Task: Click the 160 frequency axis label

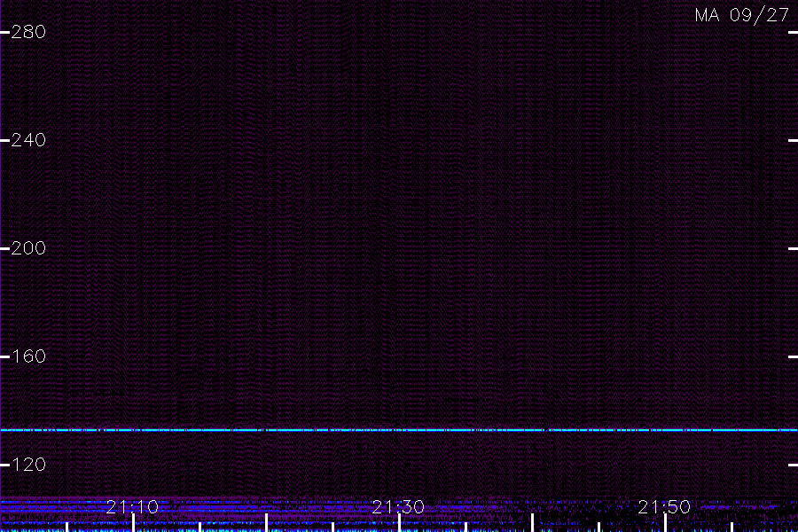Action: point(28,356)
